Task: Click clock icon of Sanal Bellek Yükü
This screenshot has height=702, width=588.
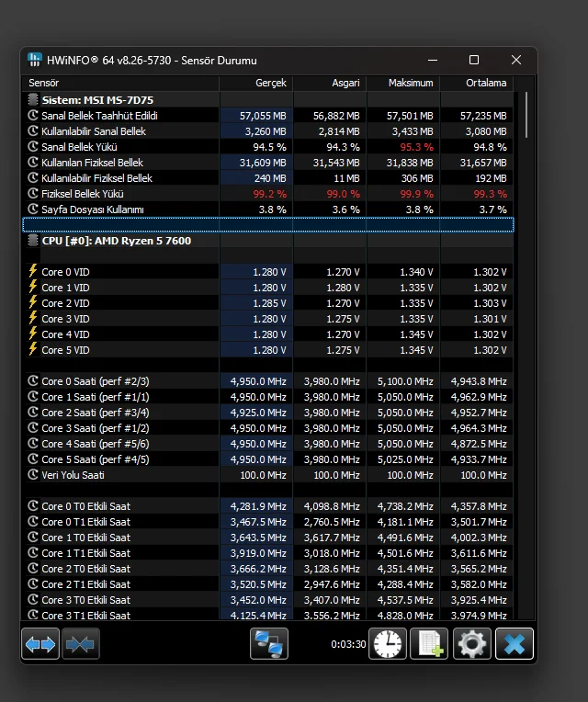Action: (x=33, y=146)
